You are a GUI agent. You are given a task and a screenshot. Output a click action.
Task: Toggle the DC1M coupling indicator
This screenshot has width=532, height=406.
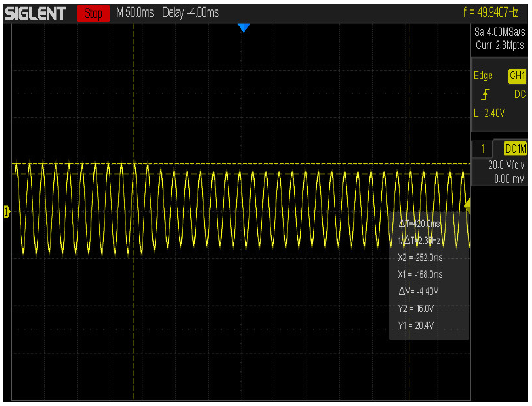pos(515,149)
